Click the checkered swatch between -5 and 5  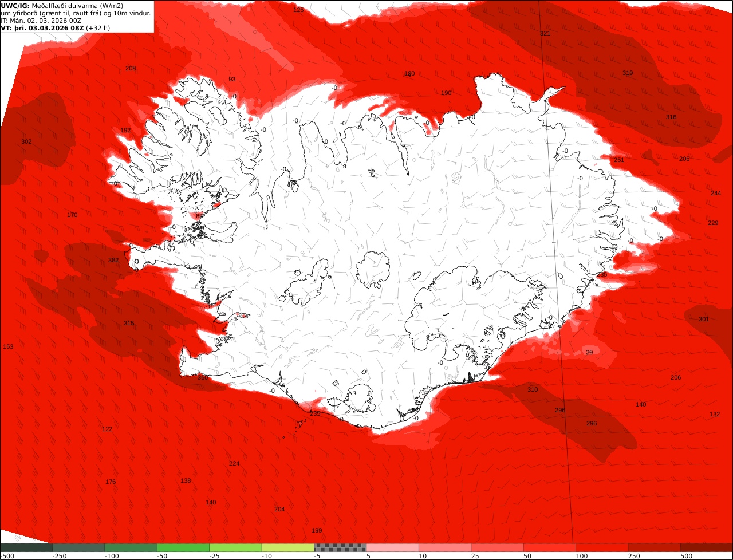click(x=340, y=547)
